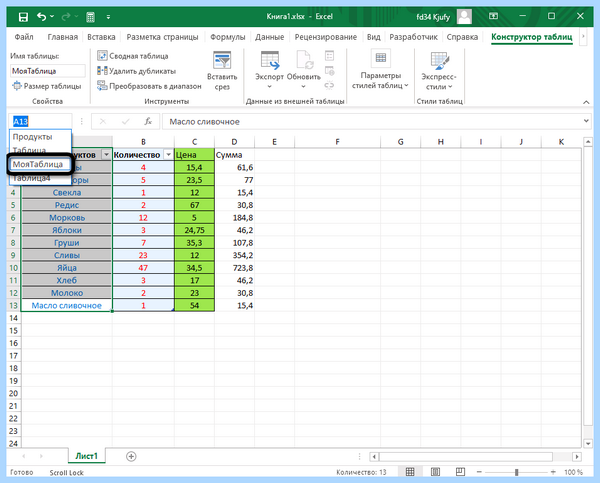Select Продукты in the name list
The width and height of the screenshot is (600, 483).
point(40,137)
